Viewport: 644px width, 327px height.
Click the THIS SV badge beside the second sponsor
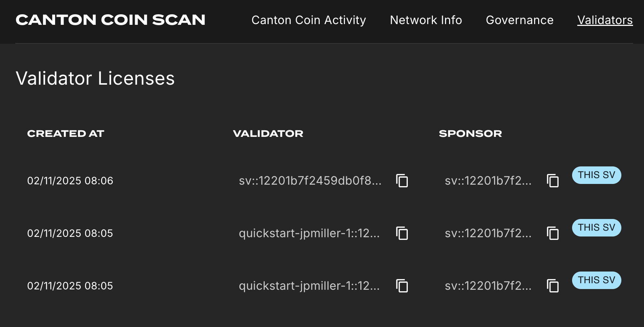click(596, 227)
